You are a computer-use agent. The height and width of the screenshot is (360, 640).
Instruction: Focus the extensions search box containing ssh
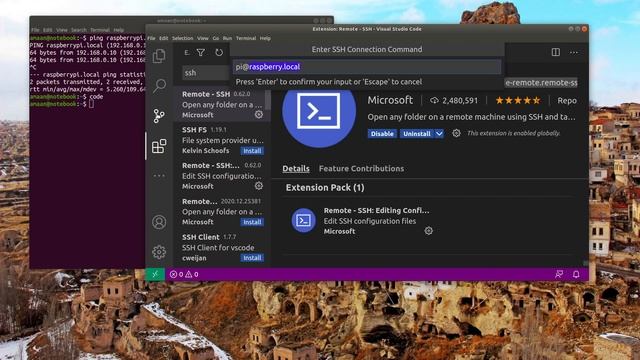click(207, 73)
